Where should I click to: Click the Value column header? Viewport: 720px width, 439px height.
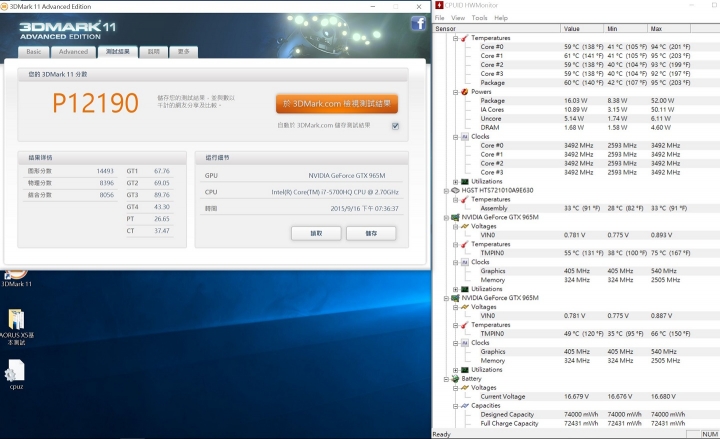(x=582, y=28)
